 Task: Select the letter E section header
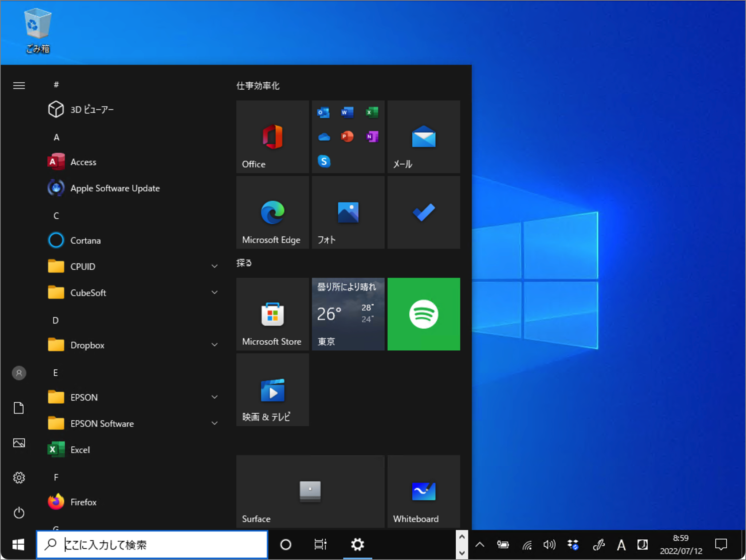tap(55, 372)
